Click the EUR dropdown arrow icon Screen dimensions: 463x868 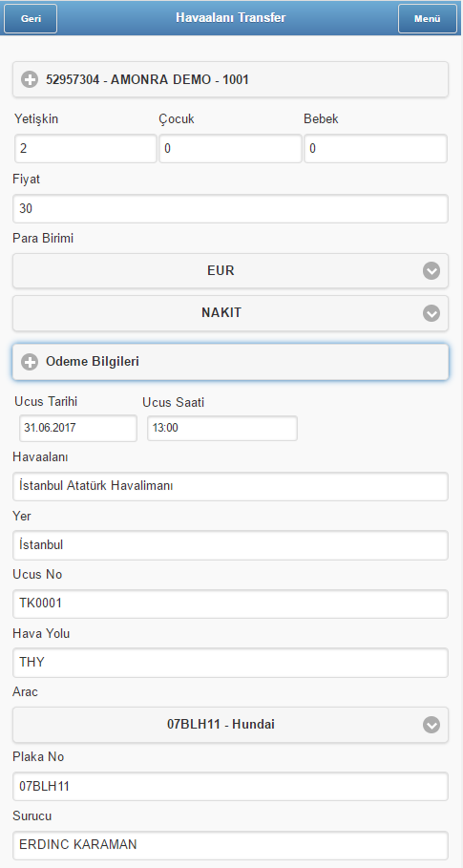coord(431,271)
